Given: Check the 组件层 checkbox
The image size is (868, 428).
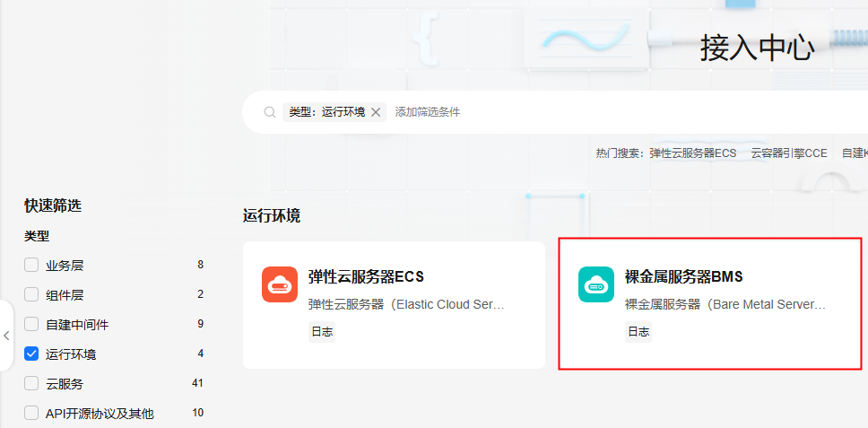Looking at the screenshot, I should pyautogui.click(x=31, y=294).
